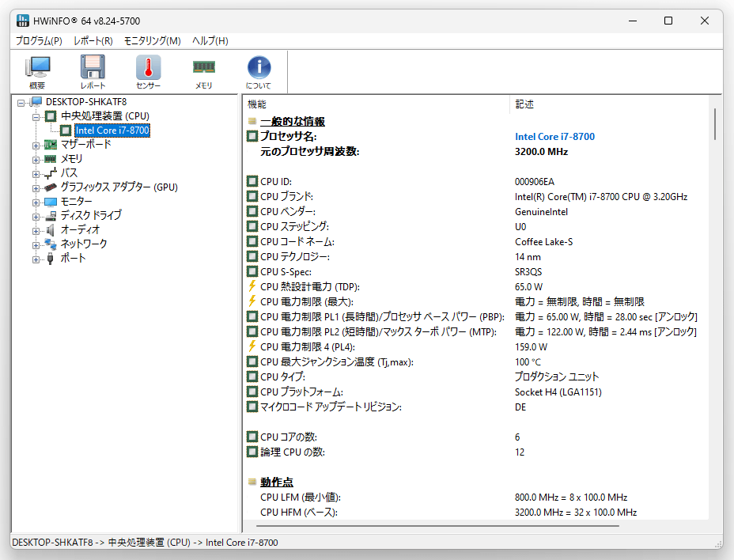Image resolution: width=734 pixels, height=560 pixels.
Task: Collapse the 中央処理装置 (CPU) node
Action: pyautogui.click(x=36, y=116)
